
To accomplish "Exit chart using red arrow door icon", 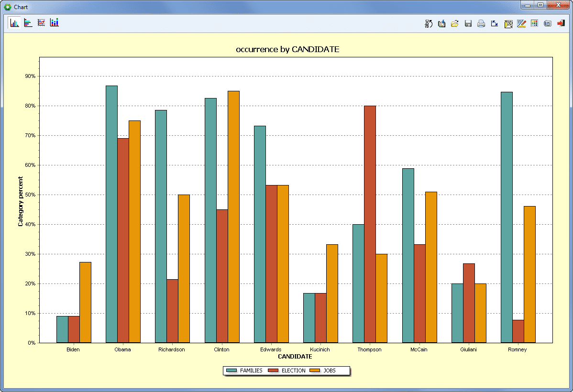I will (561, 23).
